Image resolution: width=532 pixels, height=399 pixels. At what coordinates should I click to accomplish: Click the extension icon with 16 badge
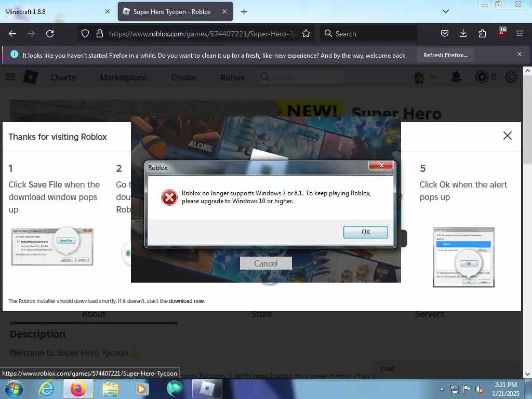[x=501, y=33]
